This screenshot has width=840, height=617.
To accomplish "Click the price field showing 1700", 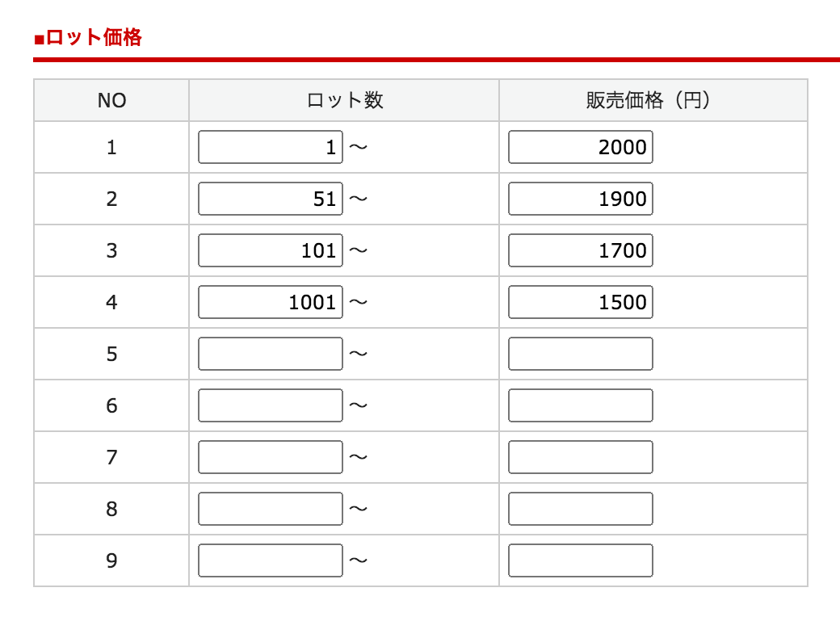I will 580,250.
